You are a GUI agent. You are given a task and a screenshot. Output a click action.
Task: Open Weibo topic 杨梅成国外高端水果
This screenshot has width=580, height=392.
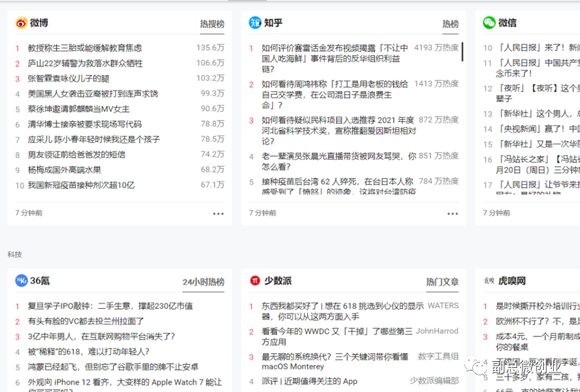pyautogui.click(x=64, y=170)
